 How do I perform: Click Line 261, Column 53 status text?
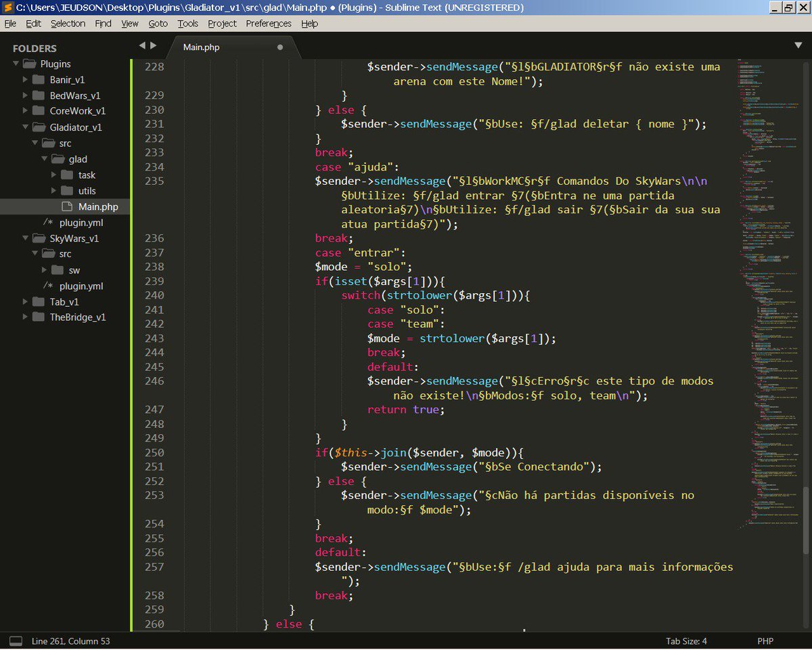(71, 641)
